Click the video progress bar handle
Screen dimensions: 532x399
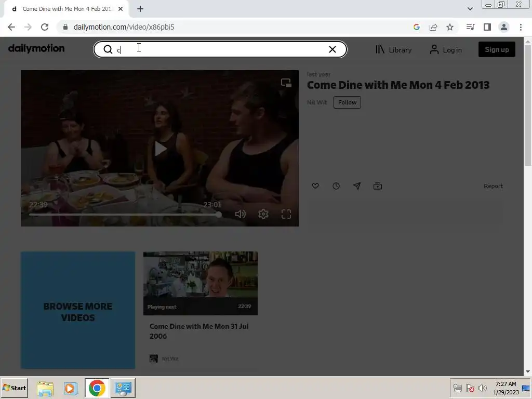[219, 215]
